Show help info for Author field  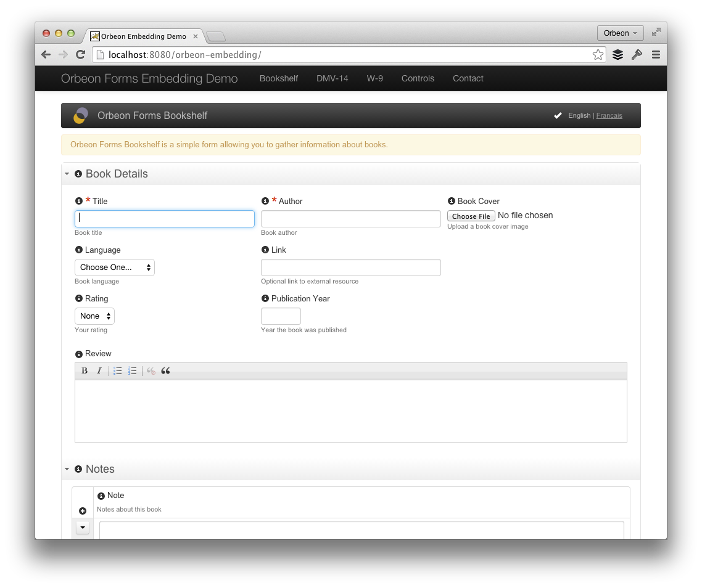coord(265,201)
